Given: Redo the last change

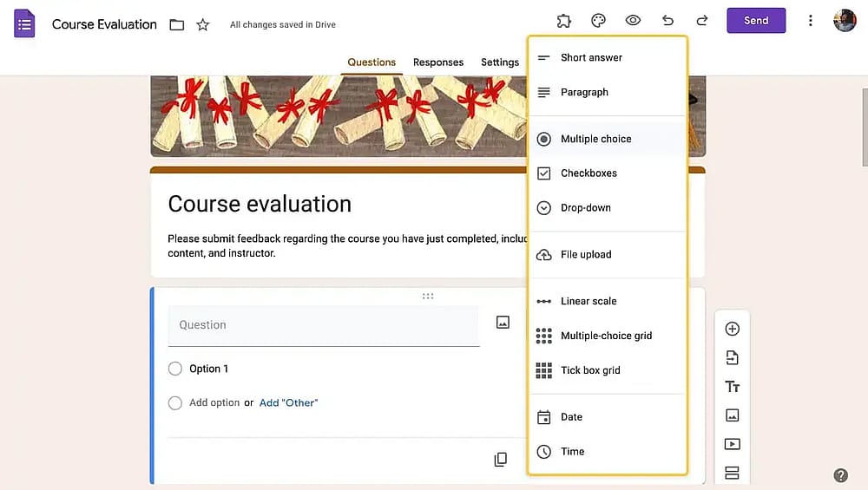Looking at the screenshot, I should point(702,21).
